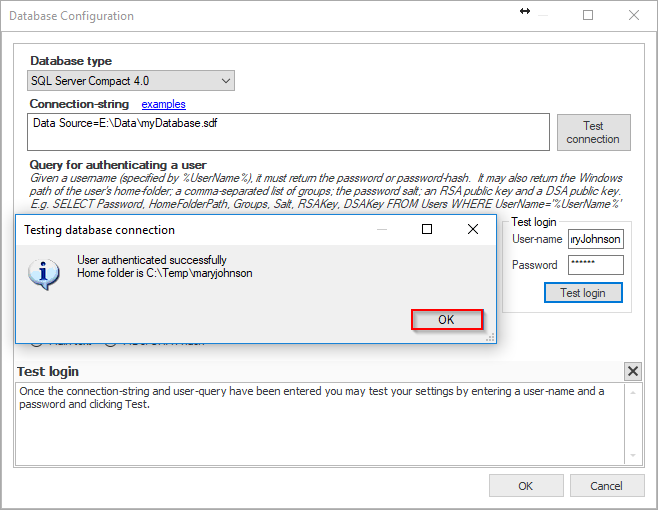Viewport: 658px width, 510px height.
Task: Minimize the Testing database connection dialog
Action: pos(381,230)
